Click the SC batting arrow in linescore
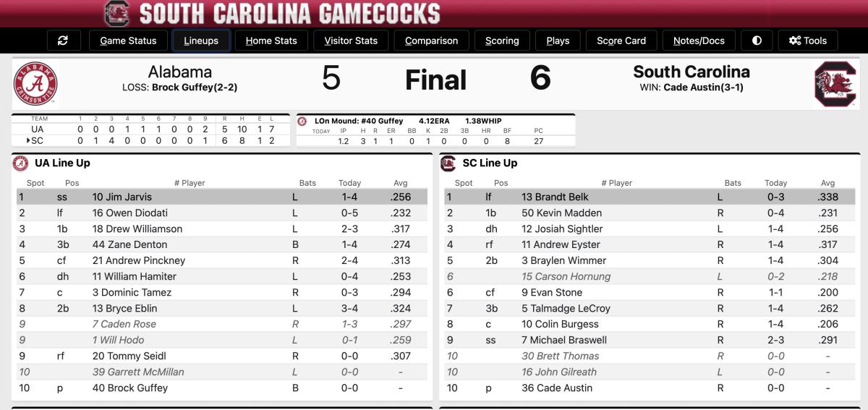 [28, 140]
